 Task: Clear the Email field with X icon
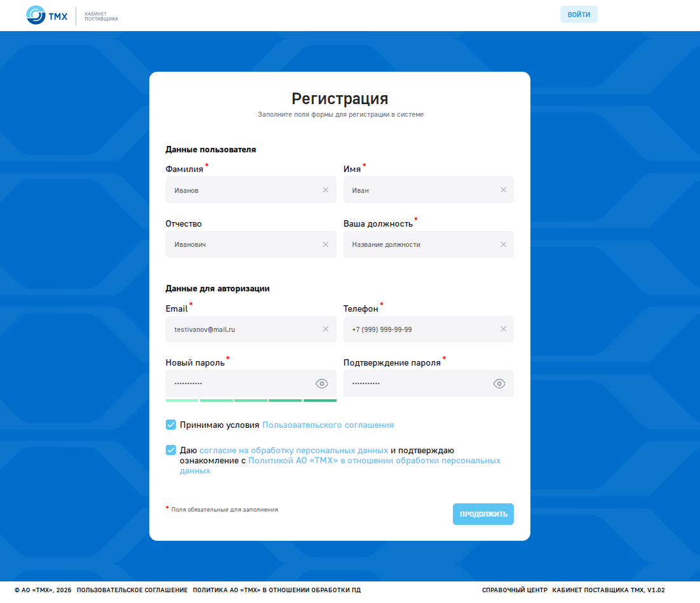tap(325, 329)
